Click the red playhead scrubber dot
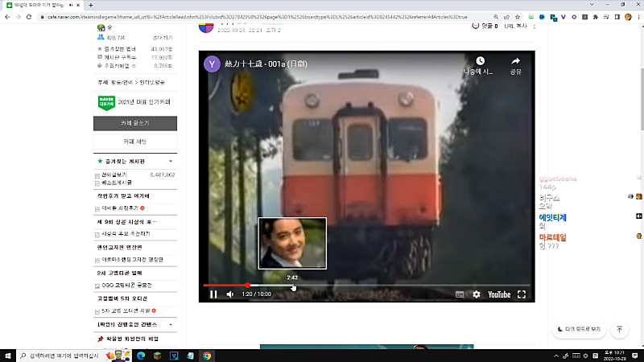Screen dimensions: 644x362 click(x=248, y=285)
